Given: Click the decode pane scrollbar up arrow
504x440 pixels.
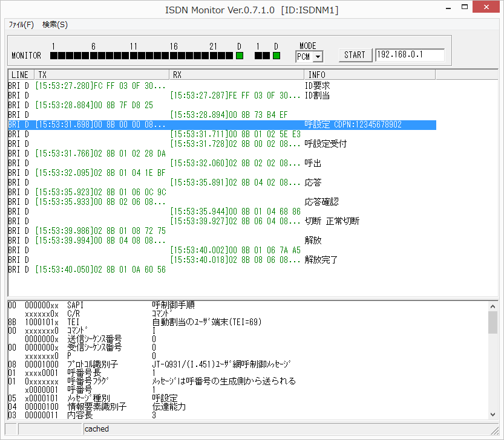Looking at the screenshot, I should (x=493, y=306).
